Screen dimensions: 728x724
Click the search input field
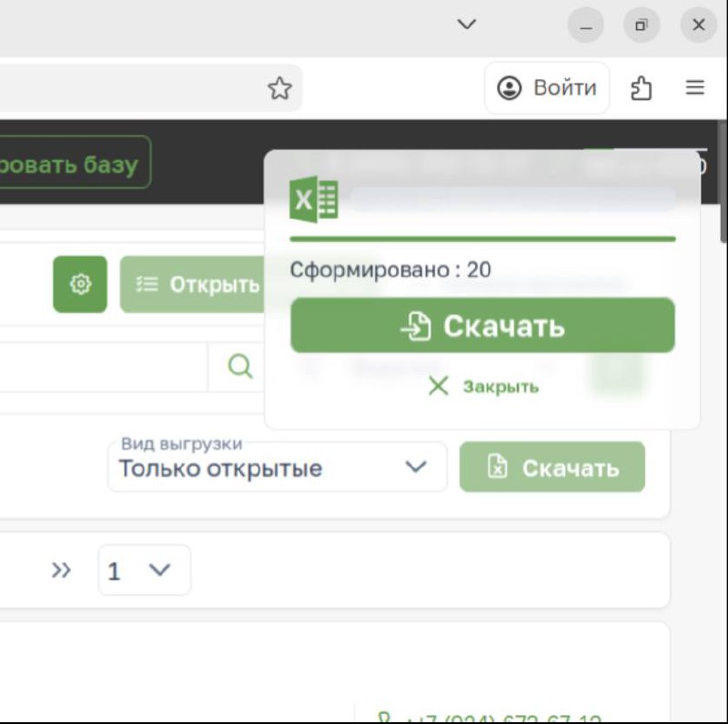pyautogui.click(x=104, y=367)
